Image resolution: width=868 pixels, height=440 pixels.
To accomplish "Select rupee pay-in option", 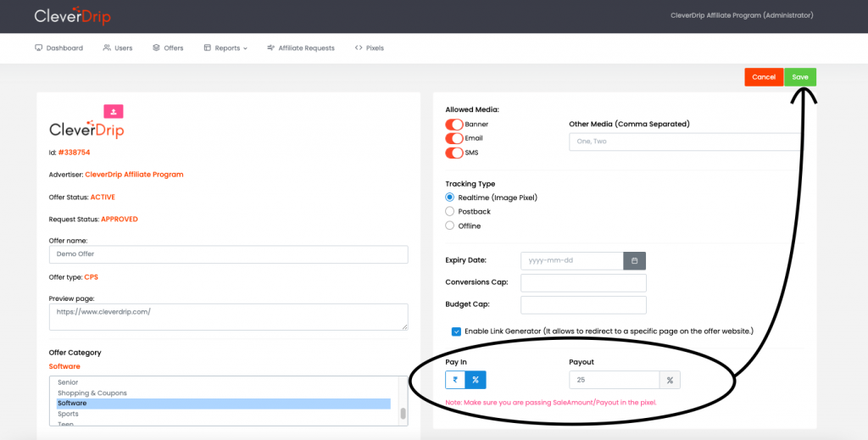I will coord(455,380).
